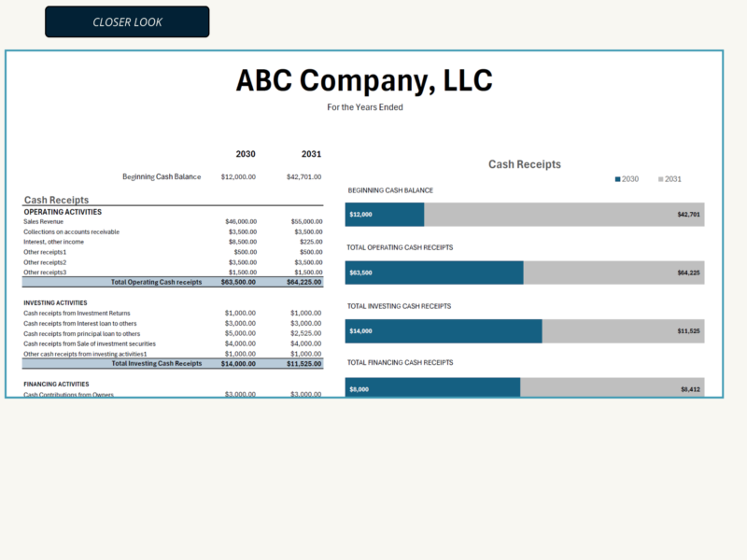Click the 2031 column header
This screenshot has width=747, height=560.
click(311, 154)
